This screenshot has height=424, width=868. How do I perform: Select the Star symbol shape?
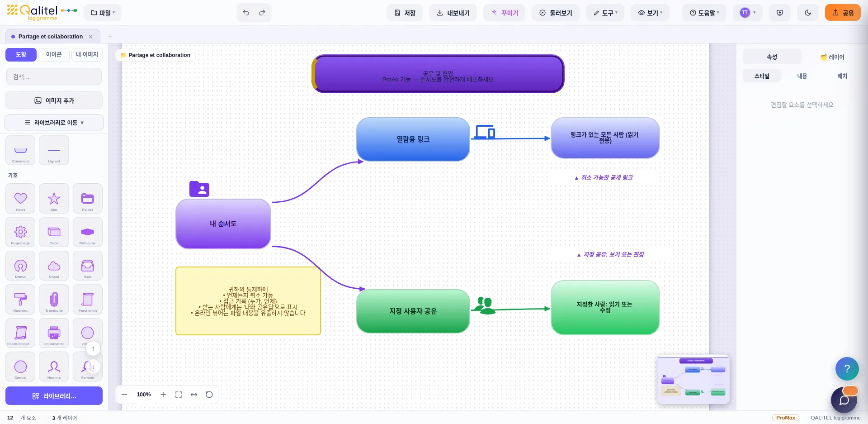pyautogui.click(x=54, y=198)
